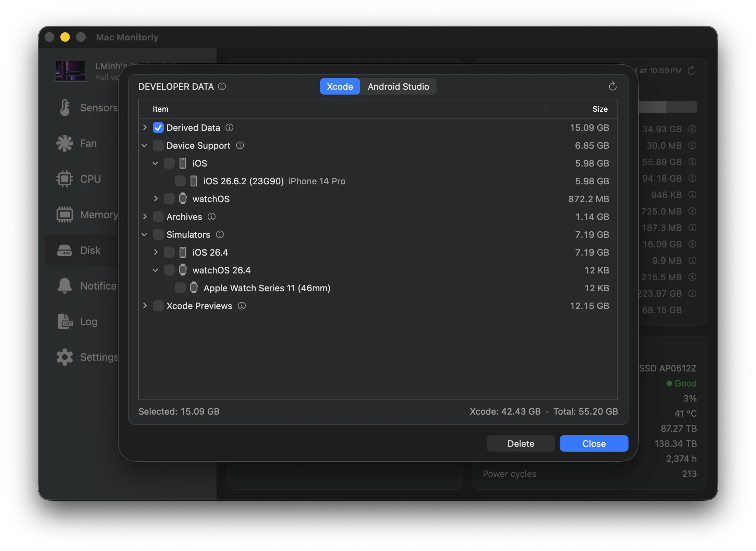The height and width of the screenshot is (551, 756).
Task: Click the Log file icon in sidebar
Action: point(65,321)
